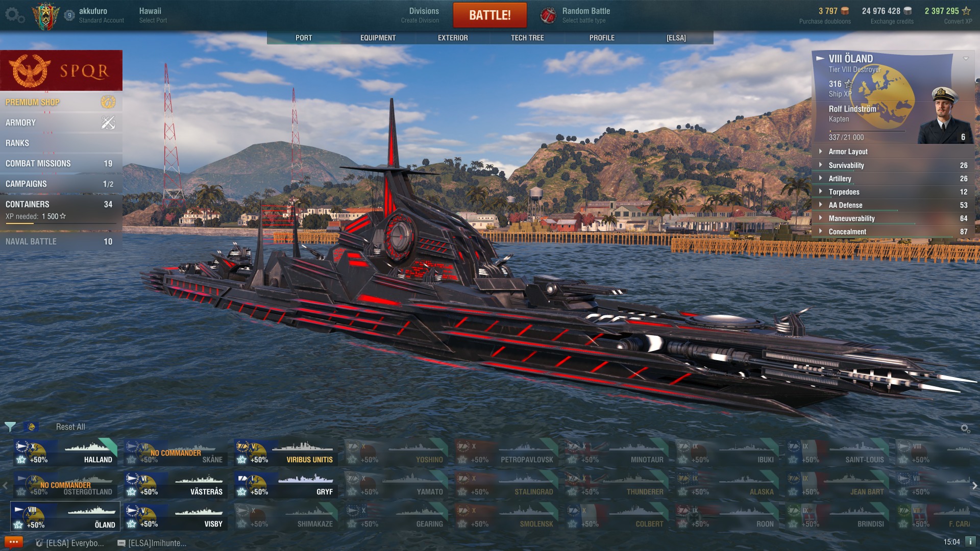Open the chat speech bubble button
Screen dimensions: 980x551
point(14,542)
